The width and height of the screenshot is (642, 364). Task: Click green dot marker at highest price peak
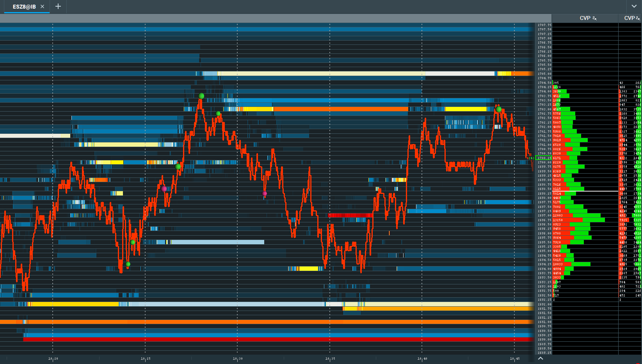pyautogui.click(x=201, y=96)
